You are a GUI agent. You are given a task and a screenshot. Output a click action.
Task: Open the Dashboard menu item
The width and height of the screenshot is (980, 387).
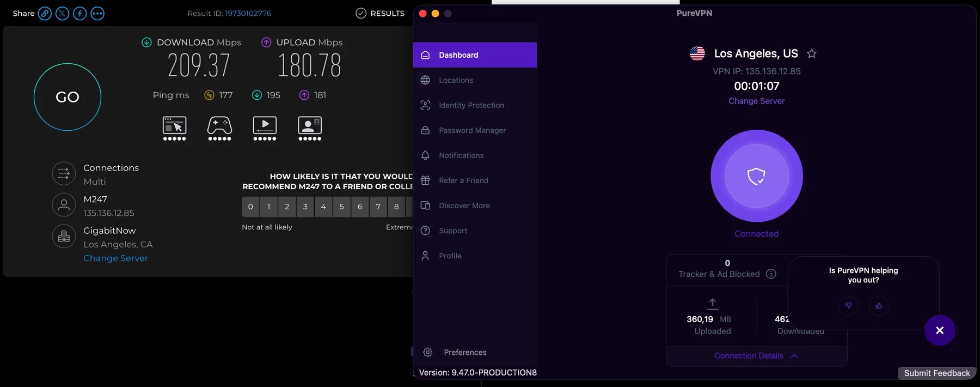(x=475, y=55)
